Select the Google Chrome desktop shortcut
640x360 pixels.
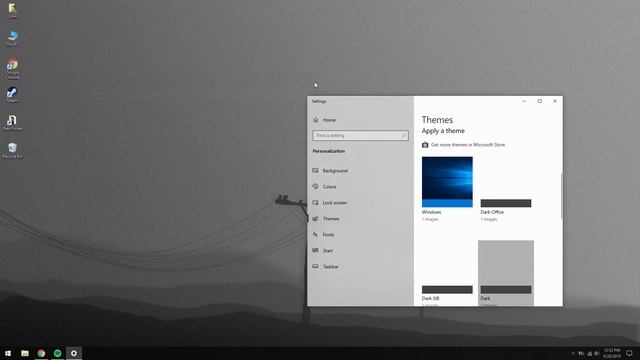[x=12, y=68]
